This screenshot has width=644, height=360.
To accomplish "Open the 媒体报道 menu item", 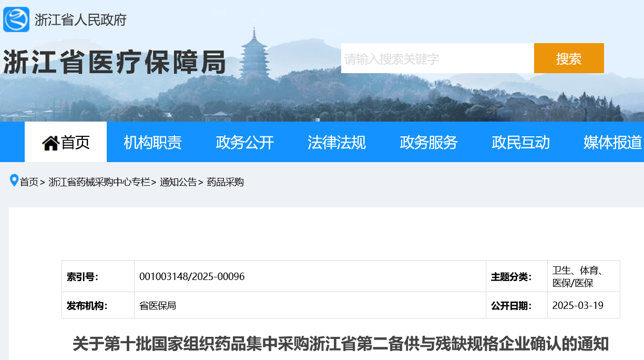I will click(612, 142).
